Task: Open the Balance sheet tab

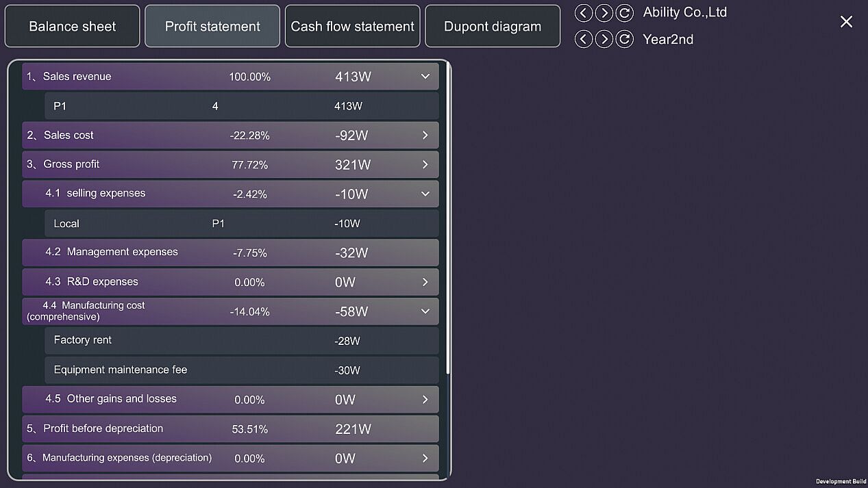Action: click(72, 27)
